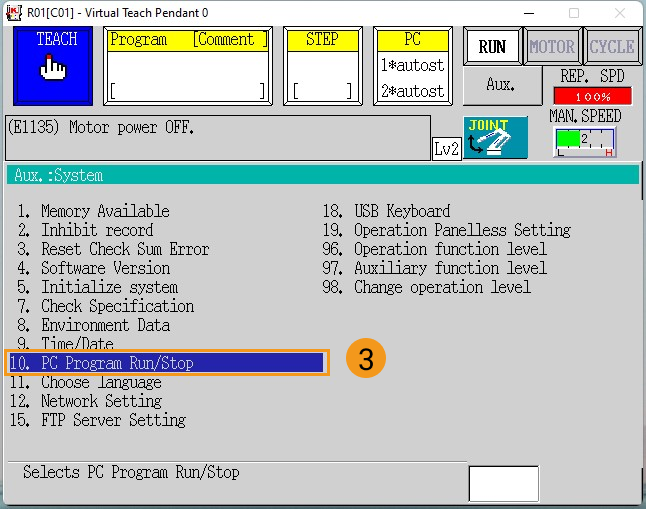
Task: Adjust the REP. SPD 100% bar
Action: tap(593, 96)
